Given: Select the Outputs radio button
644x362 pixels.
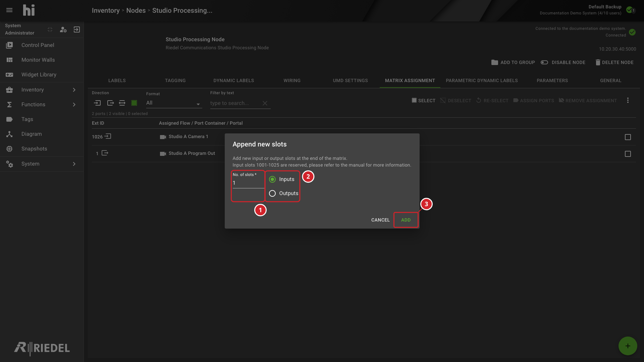Looking at the screenshot, I should point(272,193).
